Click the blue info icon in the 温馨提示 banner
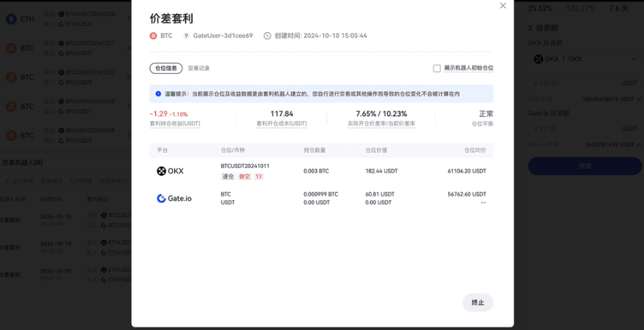 pyautogui.click(x=158, y=94)
